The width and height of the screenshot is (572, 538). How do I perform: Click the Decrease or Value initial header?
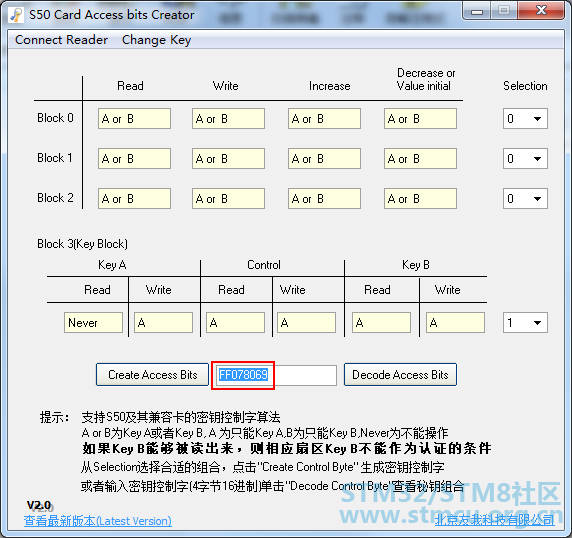tap(425, 79)
